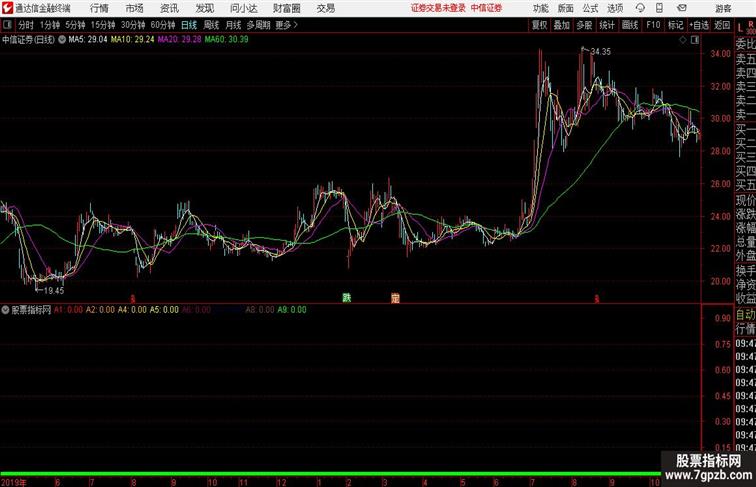Toggle the left sidebar panel icon
756x487 pixels.
tap(7, 25)
